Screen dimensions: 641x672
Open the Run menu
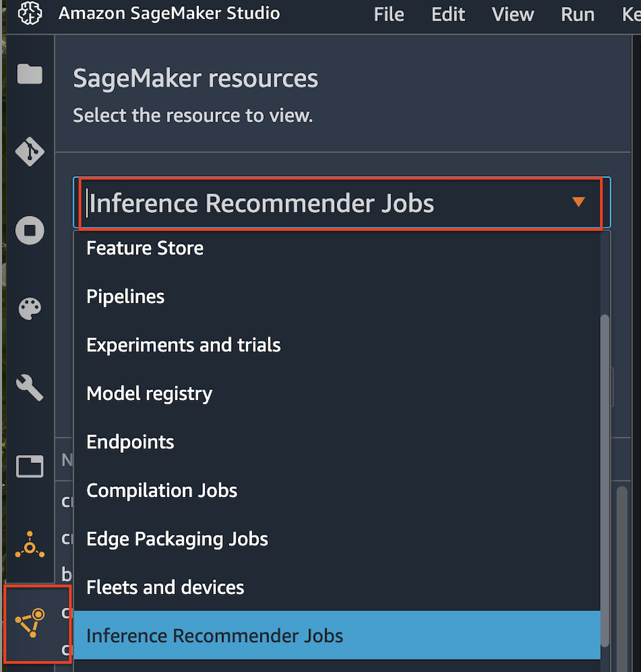pyautogui.click(x=577, y=14)
